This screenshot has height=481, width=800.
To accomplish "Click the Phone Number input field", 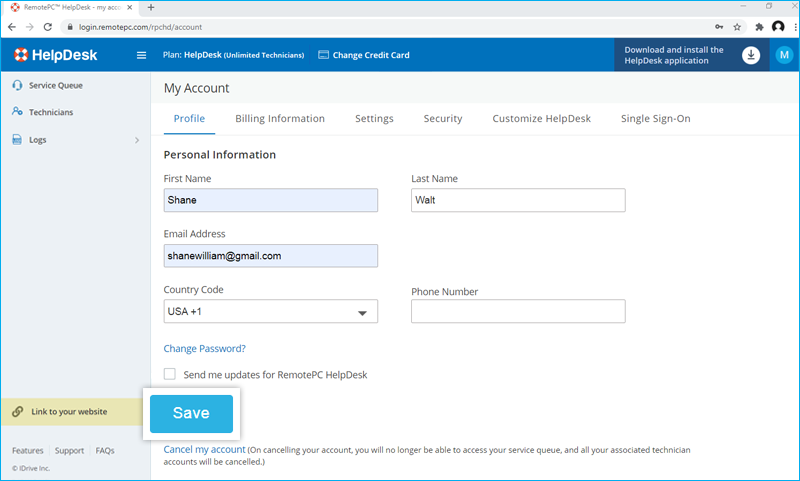I will click(518, 312).
